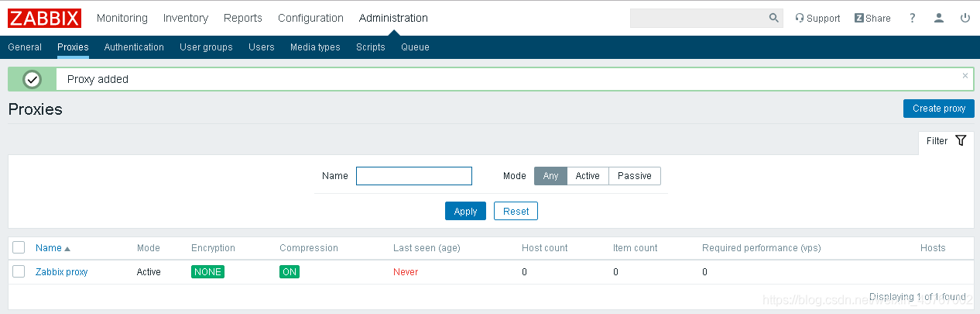
Task: Click the Last seen (age) header
Action: (427, 248)
